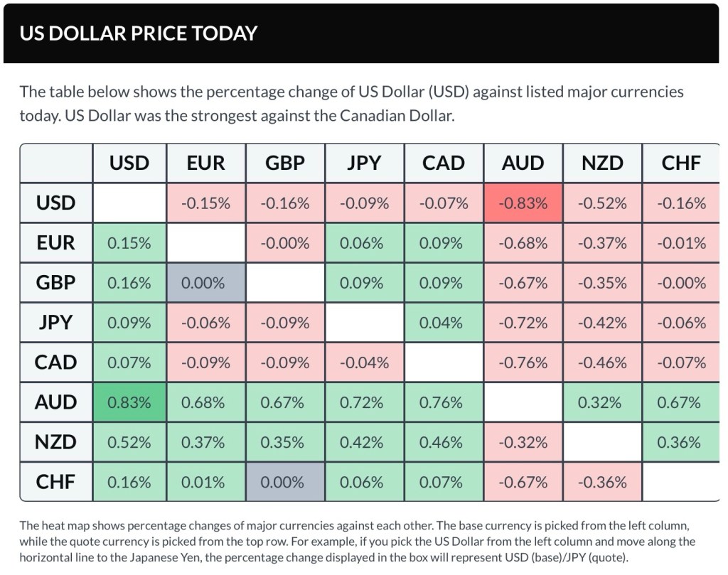Click the AUD row's CAD cell showing 0.76%

coord(444,402)
